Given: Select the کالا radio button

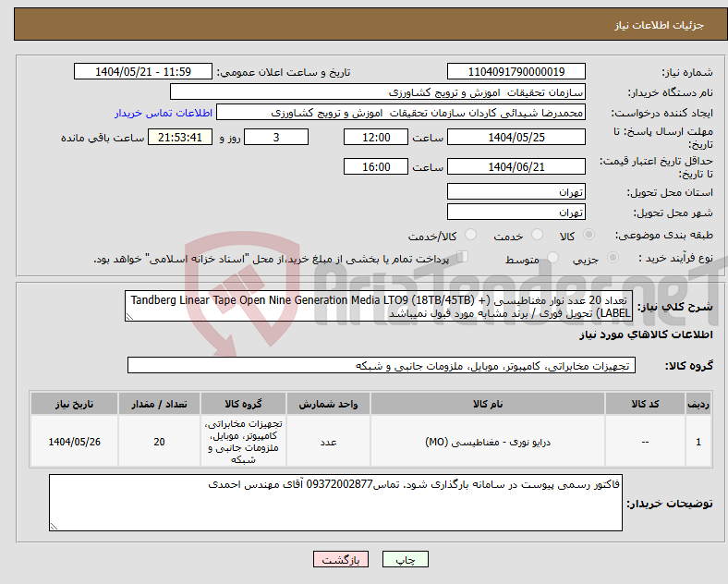Looking at the screenshot, I should click(588, 235).
